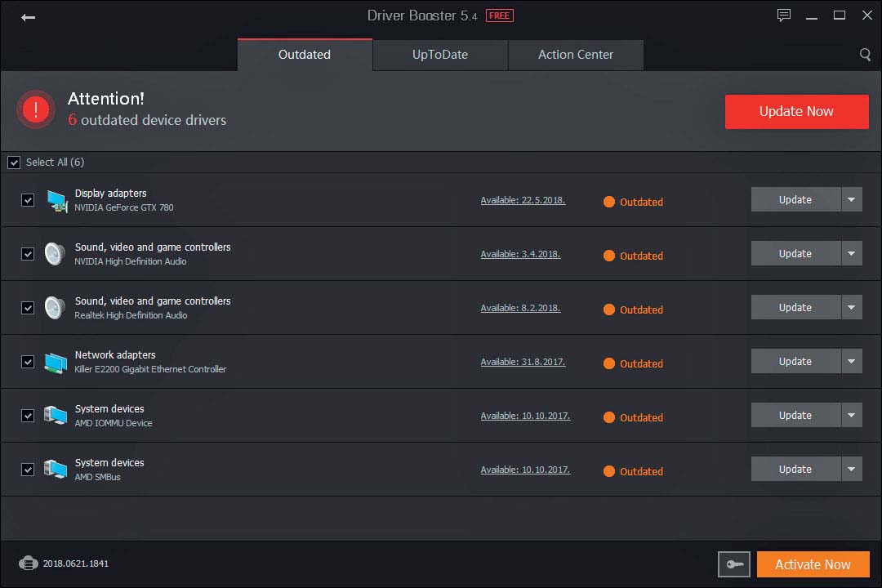The height and width of the screenshot is (588, 882).
Task: Uncheck the NVIDIA High Definition Audio checkbox
Action: coord(28,254)
